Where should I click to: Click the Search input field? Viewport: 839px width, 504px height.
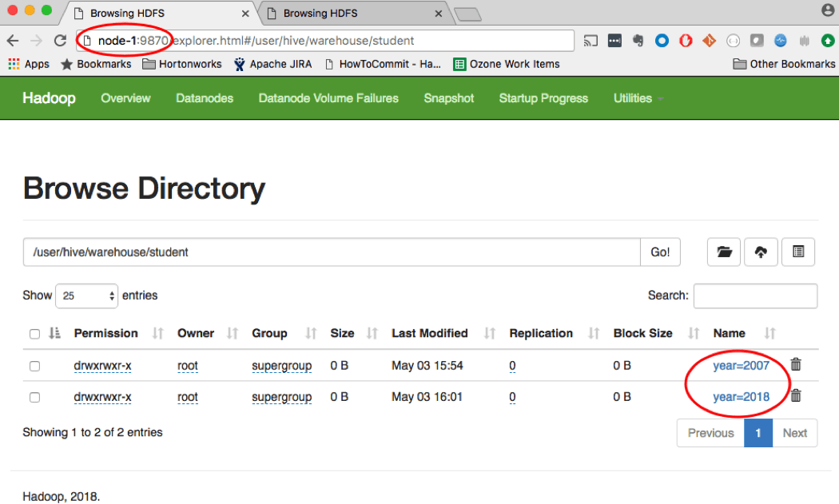[x=755, y=296]
